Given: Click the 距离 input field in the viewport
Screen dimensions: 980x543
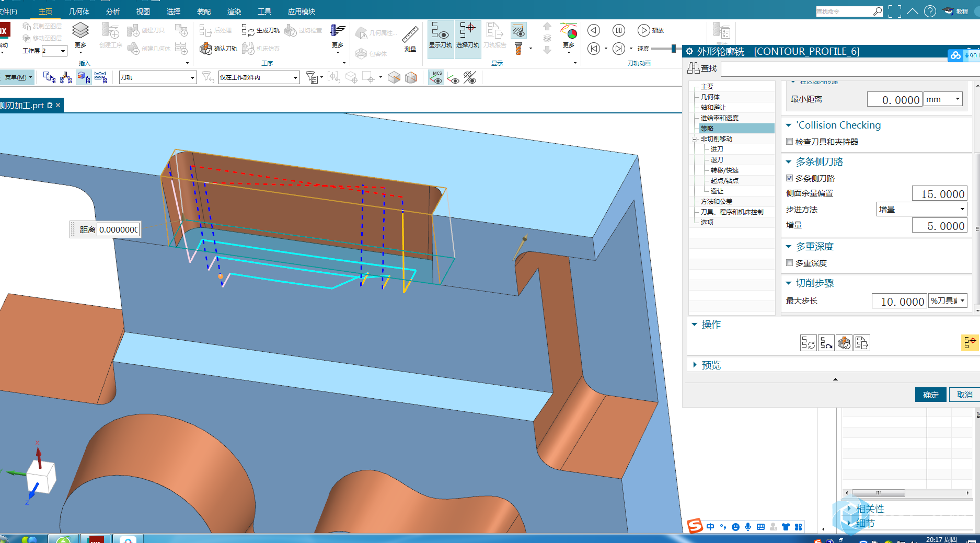Looking at the screenshot, I should (x=119, y=229).
